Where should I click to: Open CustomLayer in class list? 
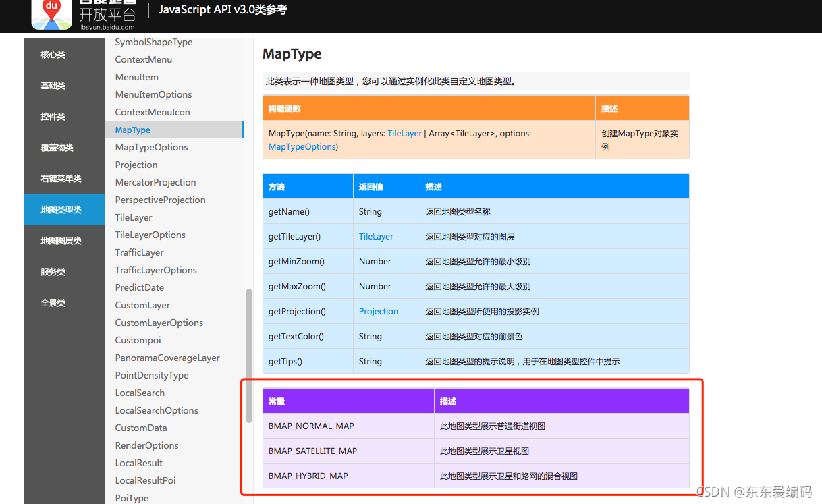coord(142,305)
